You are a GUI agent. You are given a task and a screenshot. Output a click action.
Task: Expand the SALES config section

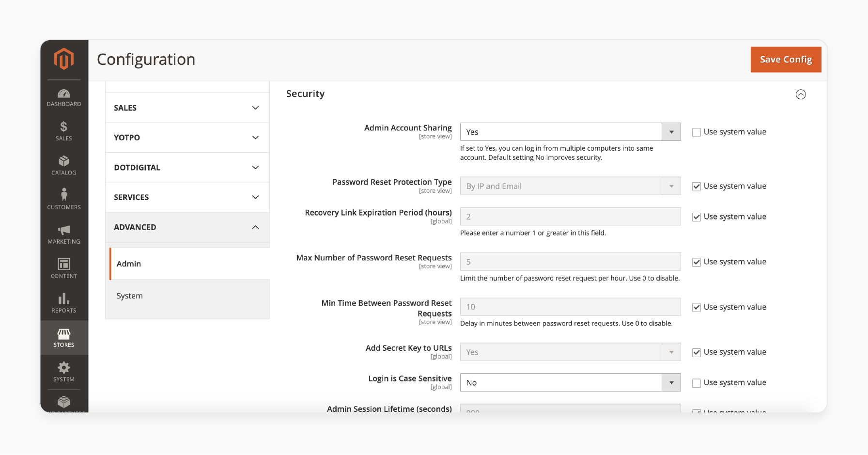[x=187, y=108]
